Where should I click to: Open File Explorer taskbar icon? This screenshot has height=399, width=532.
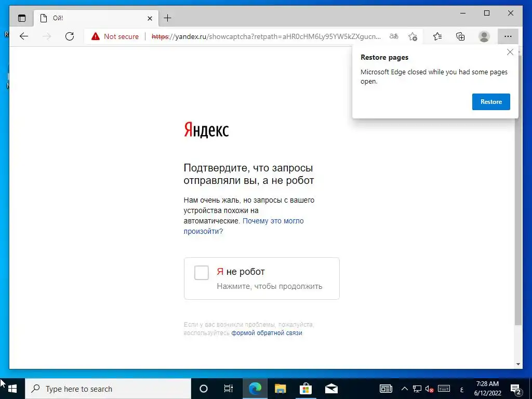[x=280, y=389]
